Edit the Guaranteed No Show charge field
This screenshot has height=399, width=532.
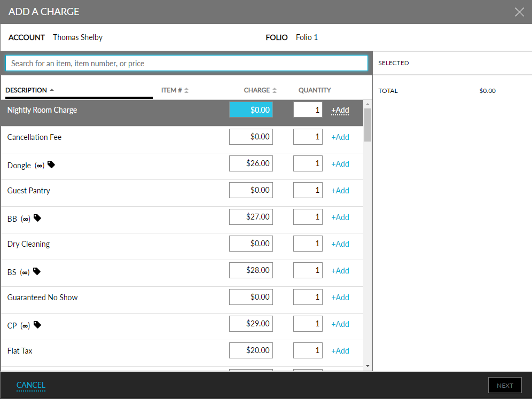(251, 297)
